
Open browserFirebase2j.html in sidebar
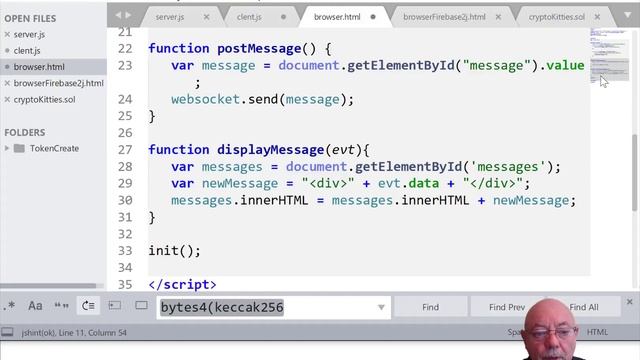(x=58, y=83)
